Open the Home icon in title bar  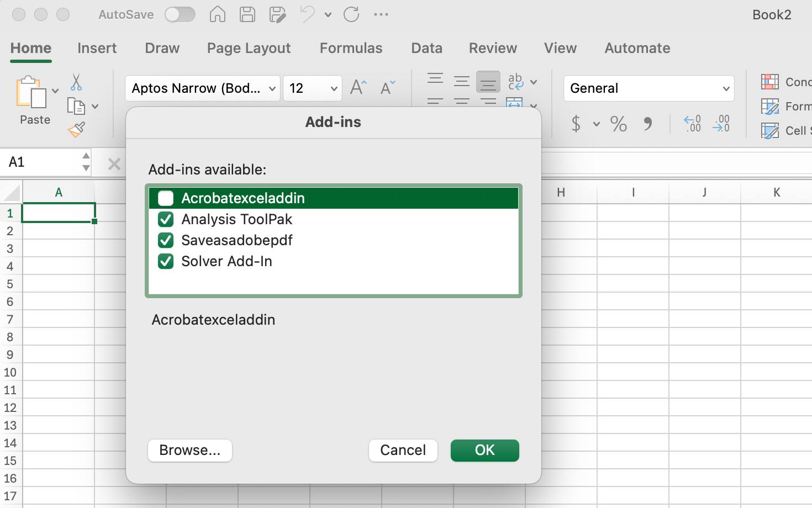pos(218,14)
